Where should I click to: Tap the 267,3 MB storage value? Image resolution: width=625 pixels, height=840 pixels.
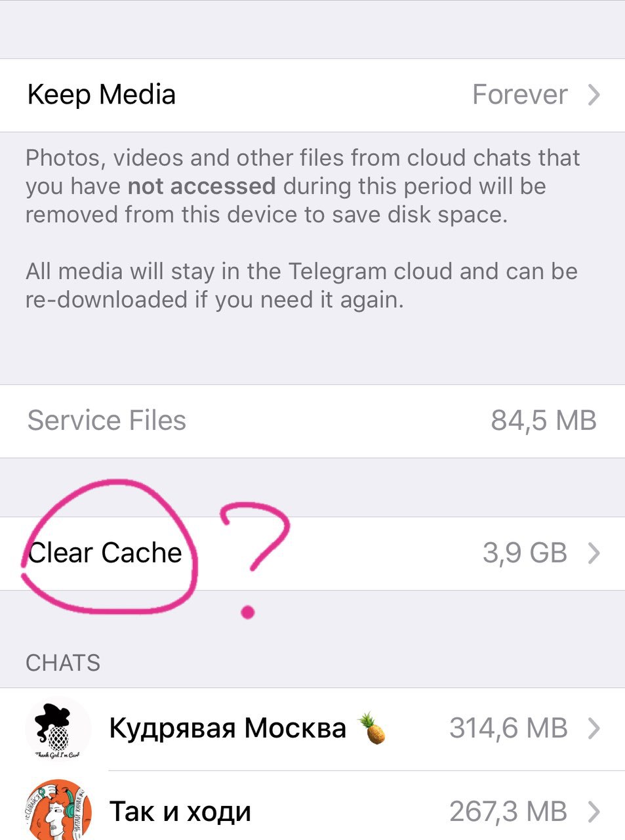[508, 812]
